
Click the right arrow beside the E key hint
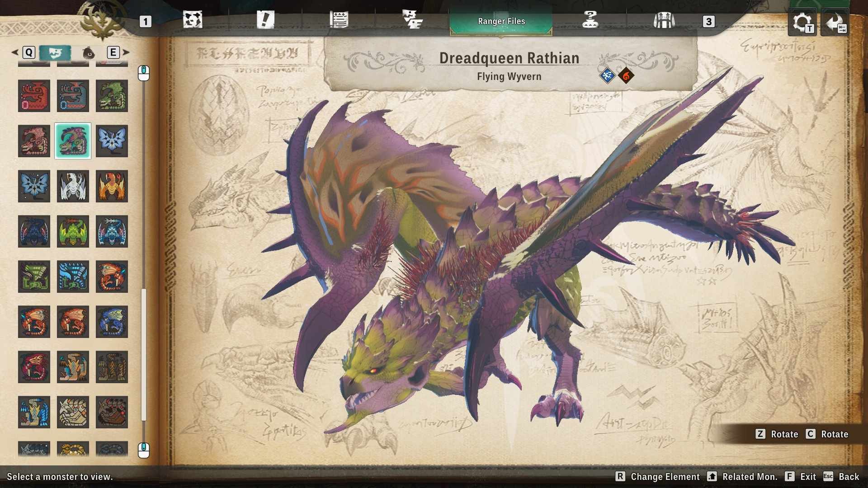click(x=126, y=52)
